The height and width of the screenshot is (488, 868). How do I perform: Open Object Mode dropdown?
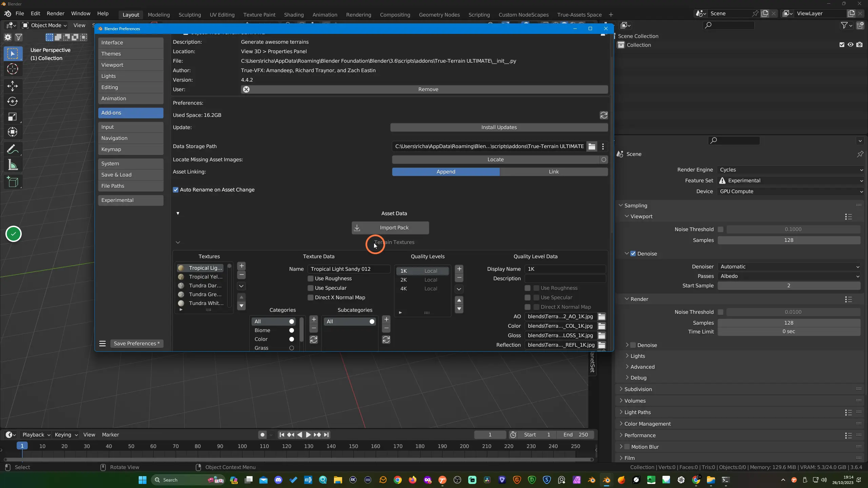[x=44, y=25]
